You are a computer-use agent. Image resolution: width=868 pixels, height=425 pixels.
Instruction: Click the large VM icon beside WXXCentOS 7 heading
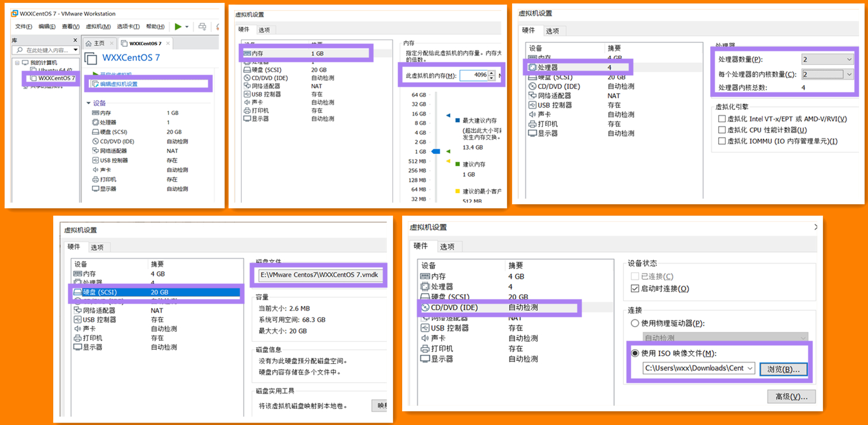click(90, 58)
